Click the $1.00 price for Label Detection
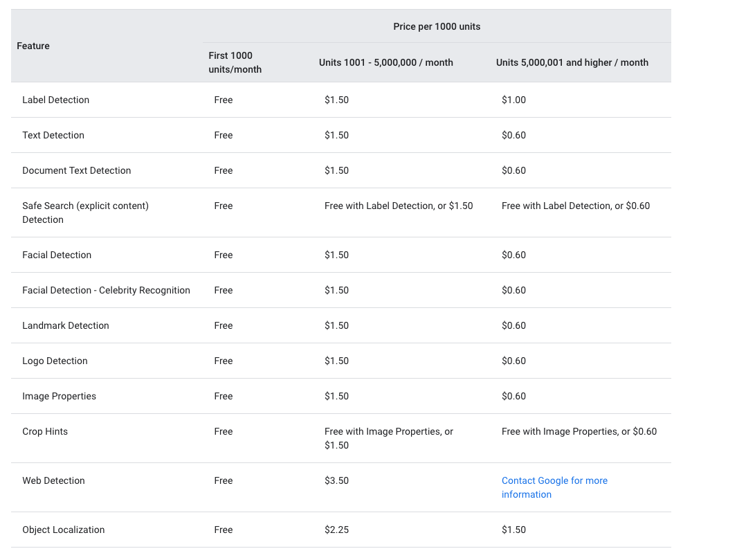This screenshot has height=560, width=737. (x=513, y=100)
